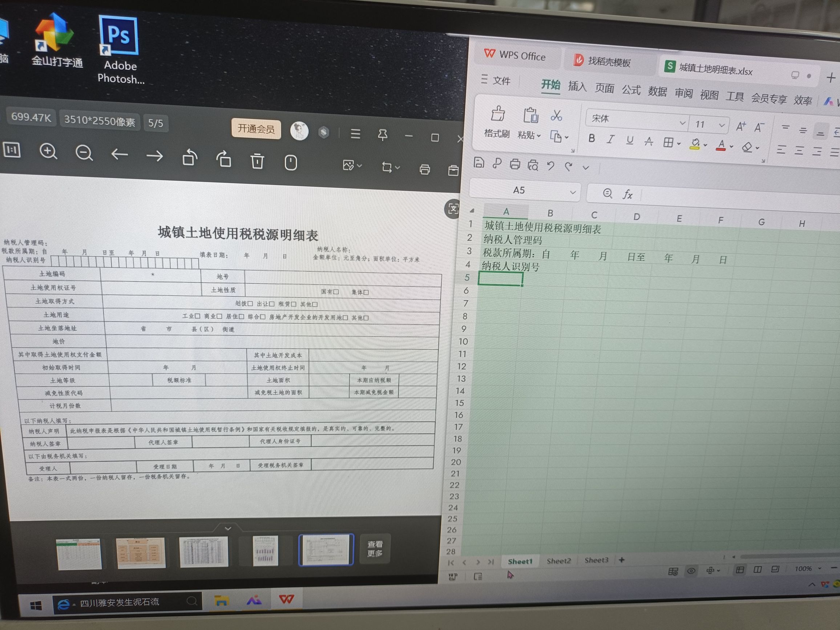Click zoom in magnifier in image viewer
Image resolution: width=840 pixels, height=630 pixels.
pos(48,152)
